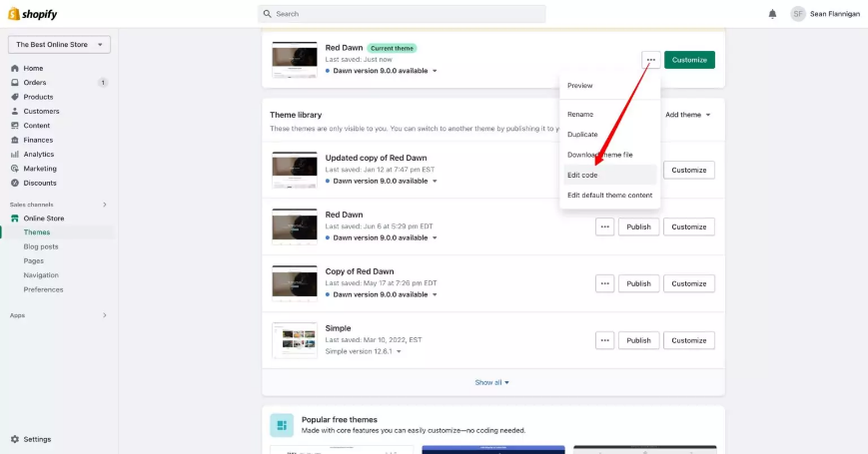Open the SF user avatar
Viewport: 868px width, 454px height.
point(798,14)
